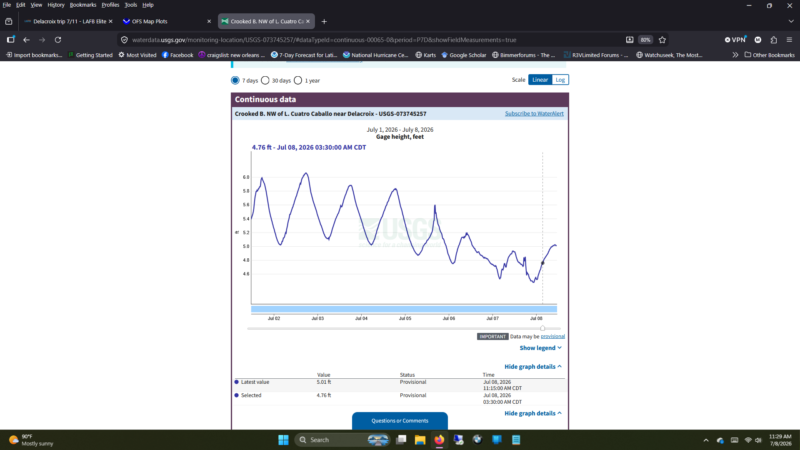Click the taskbar Search box
Screen dimensions: 800x450
[343, 440]
